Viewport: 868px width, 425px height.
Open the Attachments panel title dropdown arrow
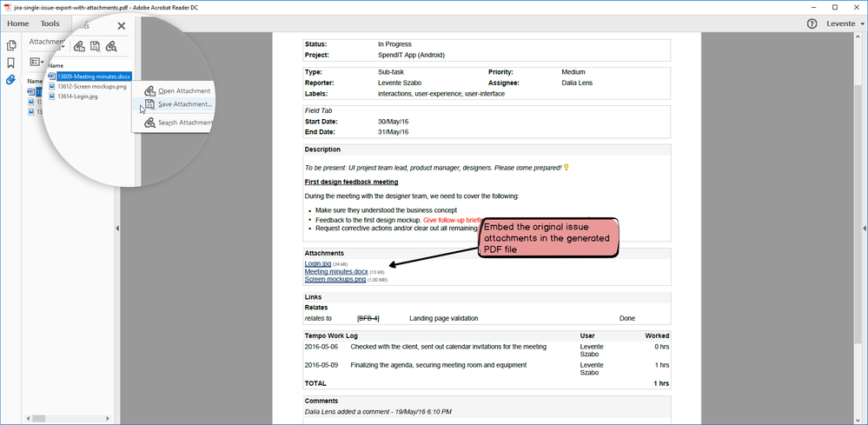point(62,46)
